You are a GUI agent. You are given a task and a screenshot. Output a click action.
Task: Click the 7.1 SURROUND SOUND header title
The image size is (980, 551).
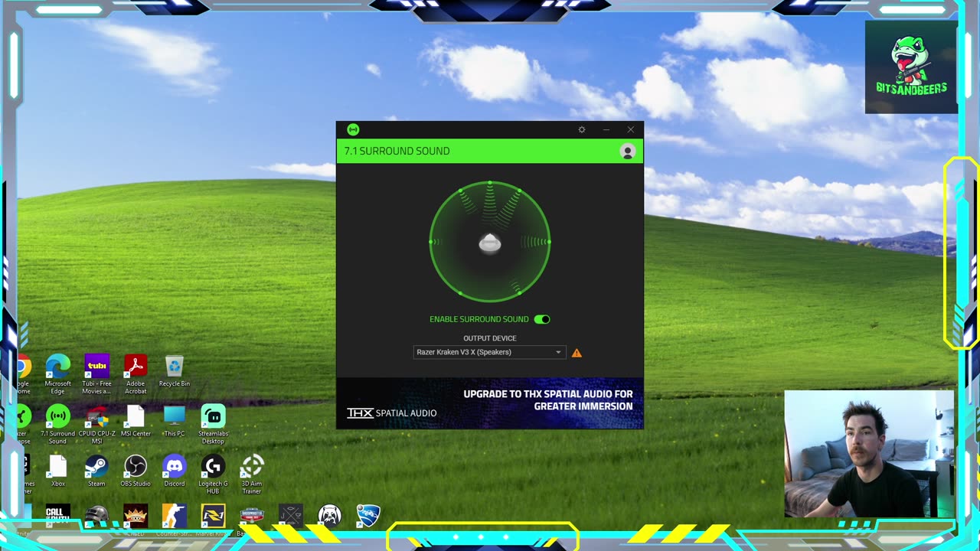tap(397, 152)
